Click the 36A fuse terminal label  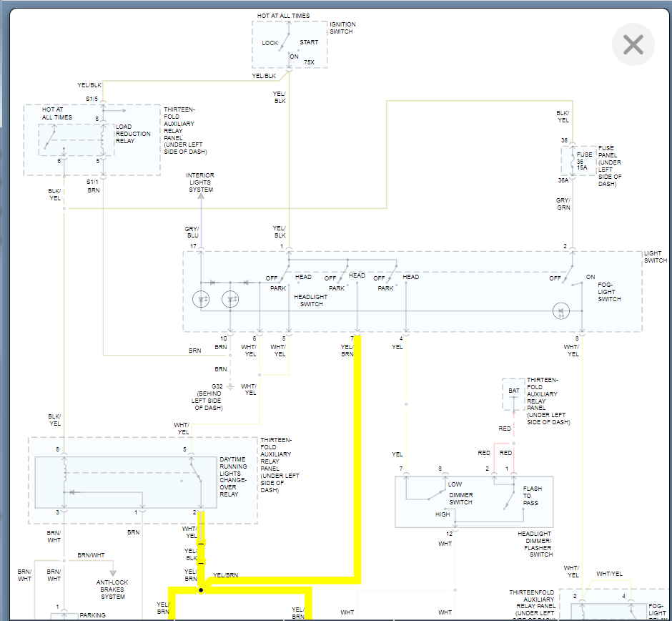pos(563,180)
